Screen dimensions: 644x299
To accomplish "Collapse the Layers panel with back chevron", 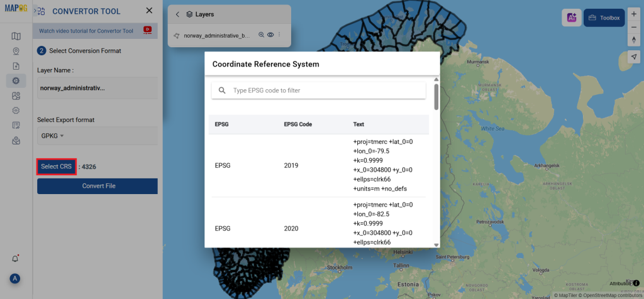I will 177,14.
